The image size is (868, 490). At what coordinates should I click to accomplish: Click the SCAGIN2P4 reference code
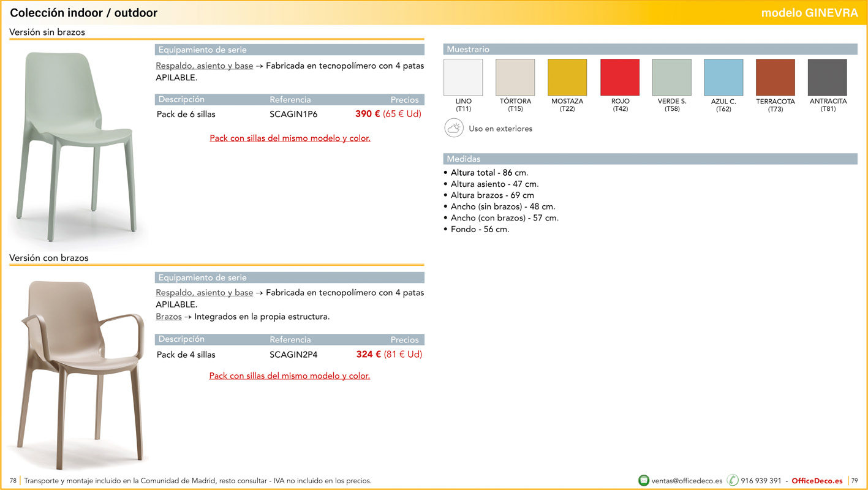pyautogui.click(x=293, y=355)
